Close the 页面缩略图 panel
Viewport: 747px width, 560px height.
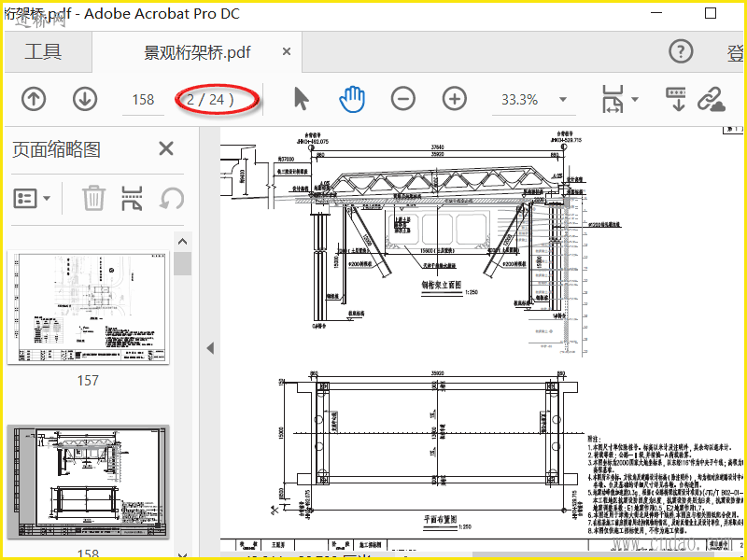[166, 149]
